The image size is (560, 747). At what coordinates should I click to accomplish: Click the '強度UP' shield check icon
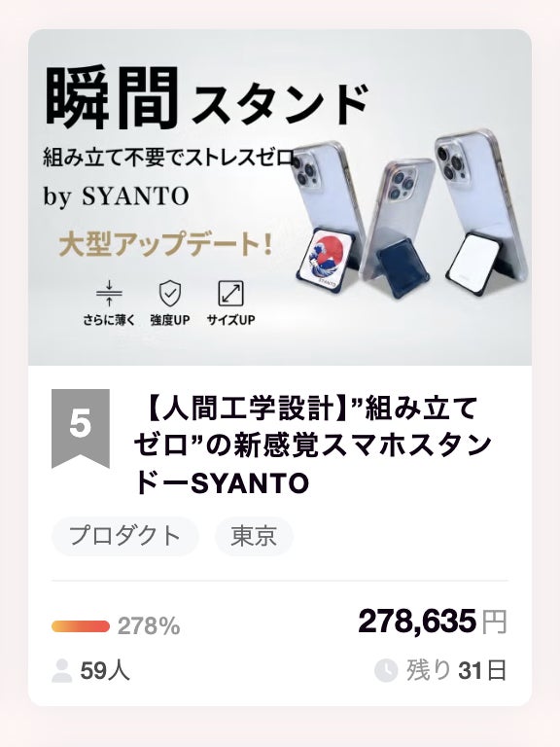pyautogui.click(x=170, y=294)
